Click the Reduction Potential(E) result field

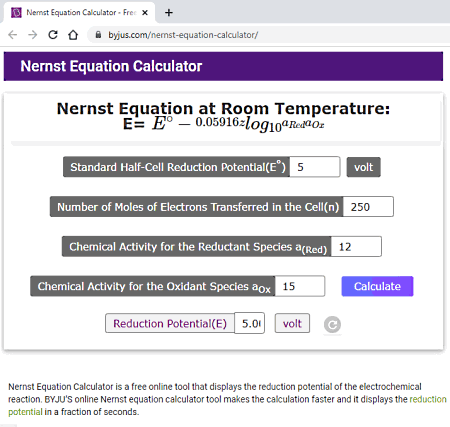tap(250, 323)
